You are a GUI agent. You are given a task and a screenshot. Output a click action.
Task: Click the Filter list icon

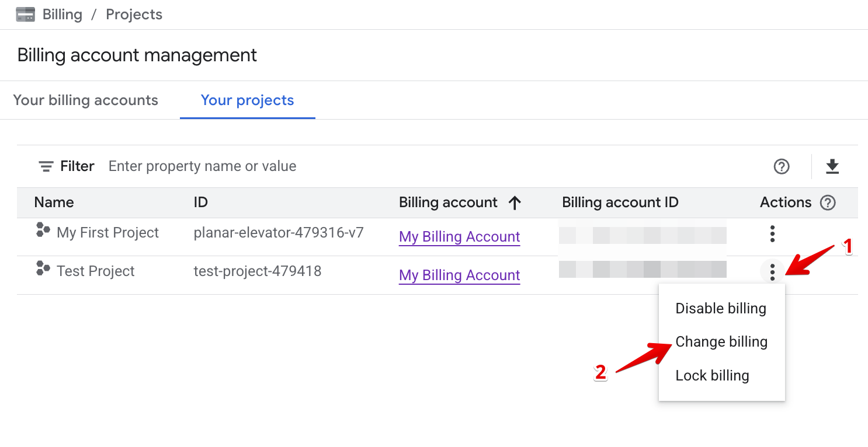click(x=46, y=166)
